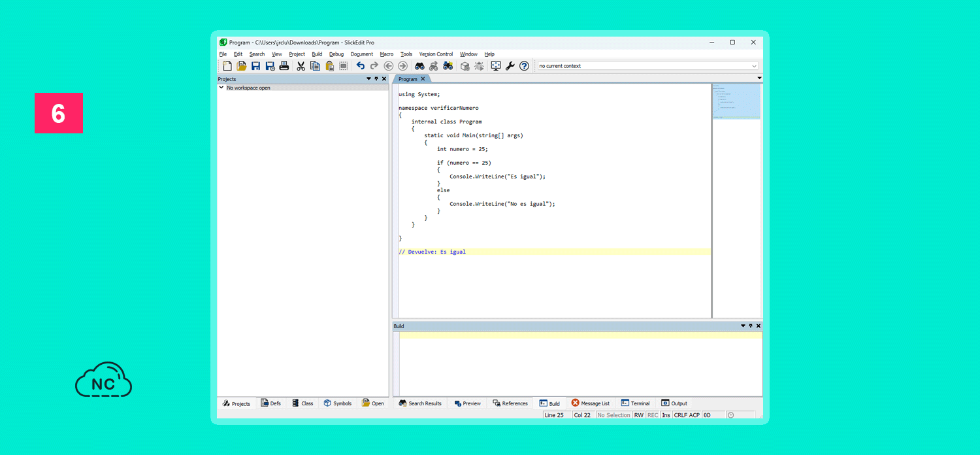Click the New file toolbar icon
The image size is (980, 455).
(x=227, y=66)
